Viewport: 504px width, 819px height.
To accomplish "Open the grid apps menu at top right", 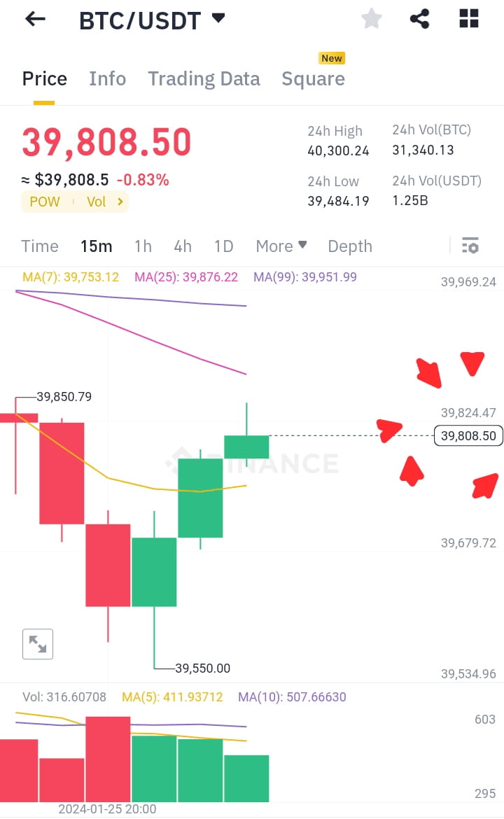I will click(x=468, y=19).
